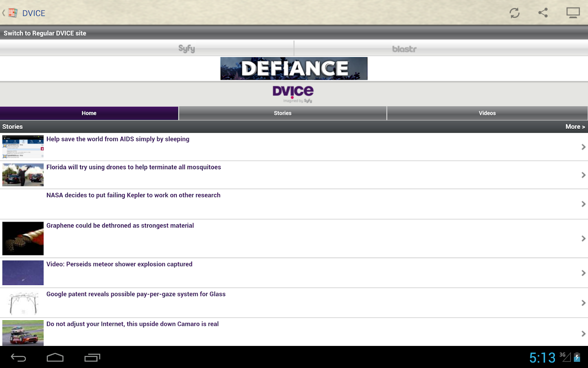The image size is (588, 368).
Task: Open the blastr logo link
Action: click(x=404, y=49)
